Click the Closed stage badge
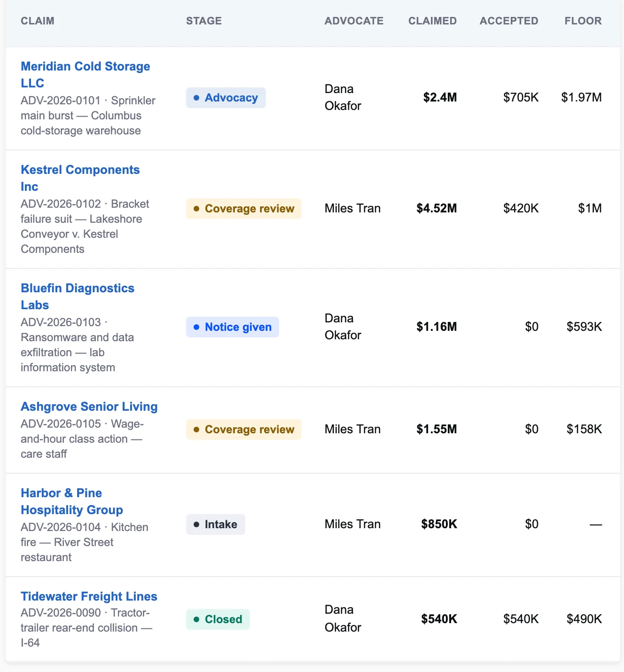 [218, 619]
